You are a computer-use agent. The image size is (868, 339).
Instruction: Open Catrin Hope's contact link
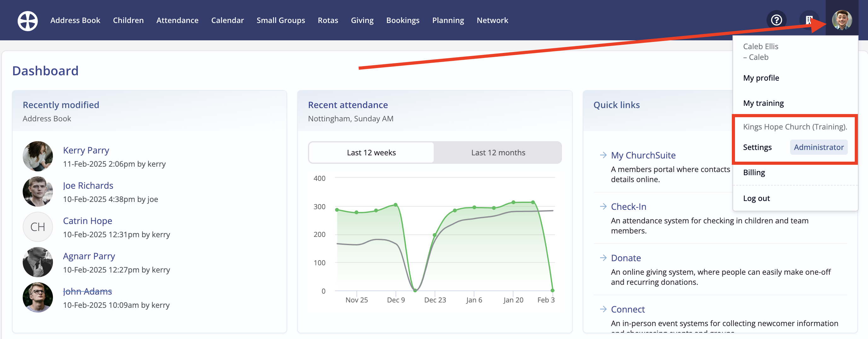pyautogui.click(x=88, y=221)
